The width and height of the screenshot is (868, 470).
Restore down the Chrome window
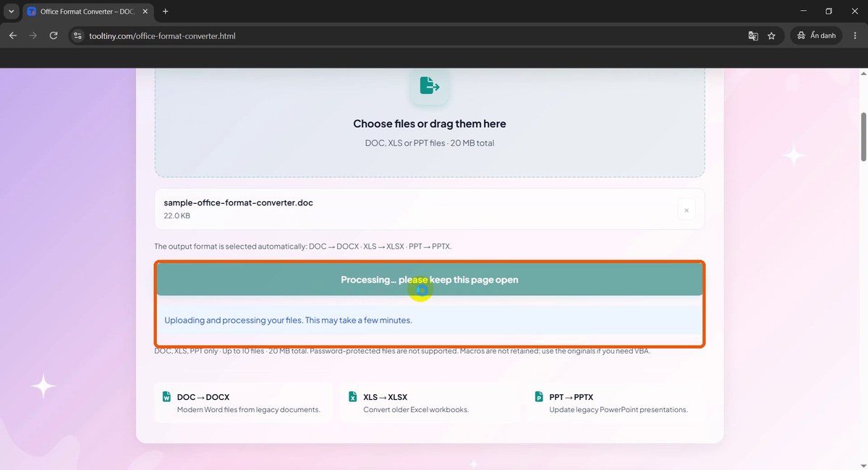(829, 12)
